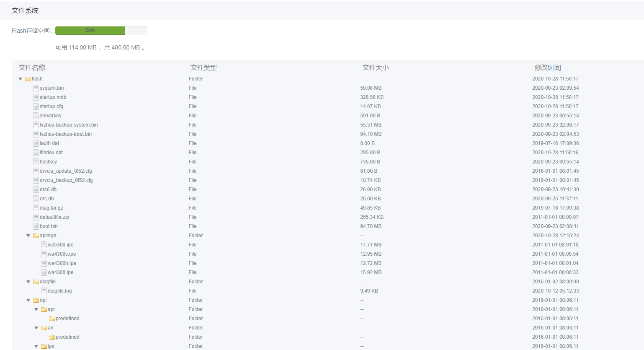Click the date 2020-10-12 05:12:33
The width and height of the screenshot is (644, 350).
tap(555, 291)
